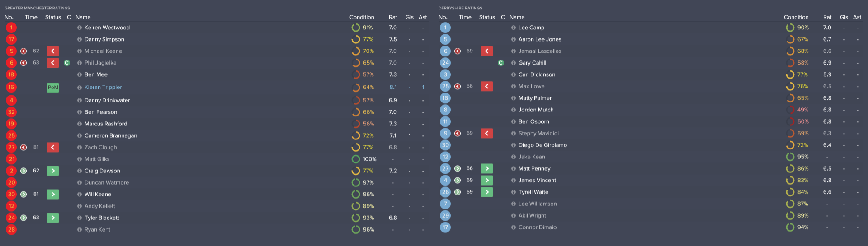The width and height of the screenshot is (868, 246).
Task: Open Kieran Trippier's player profile
Action: point(103,87)
